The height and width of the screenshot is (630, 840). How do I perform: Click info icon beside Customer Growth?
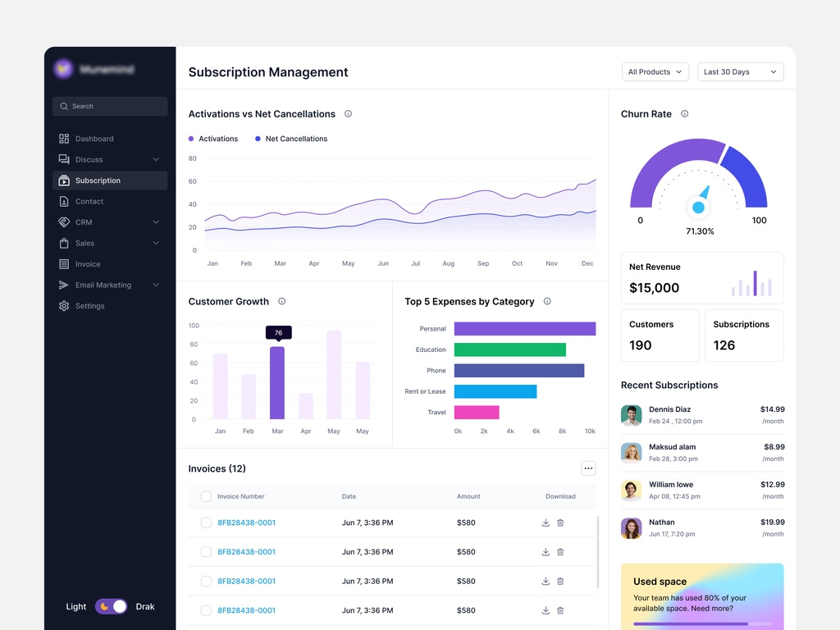tap(281, 301)
